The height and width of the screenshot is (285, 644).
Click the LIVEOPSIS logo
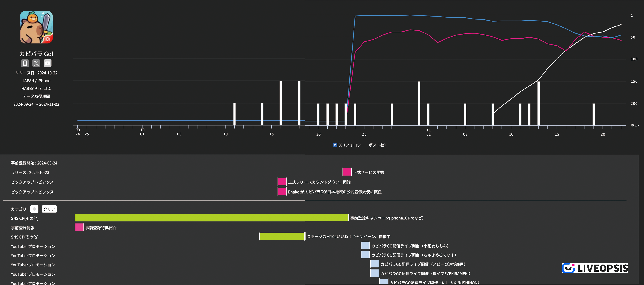595,268
